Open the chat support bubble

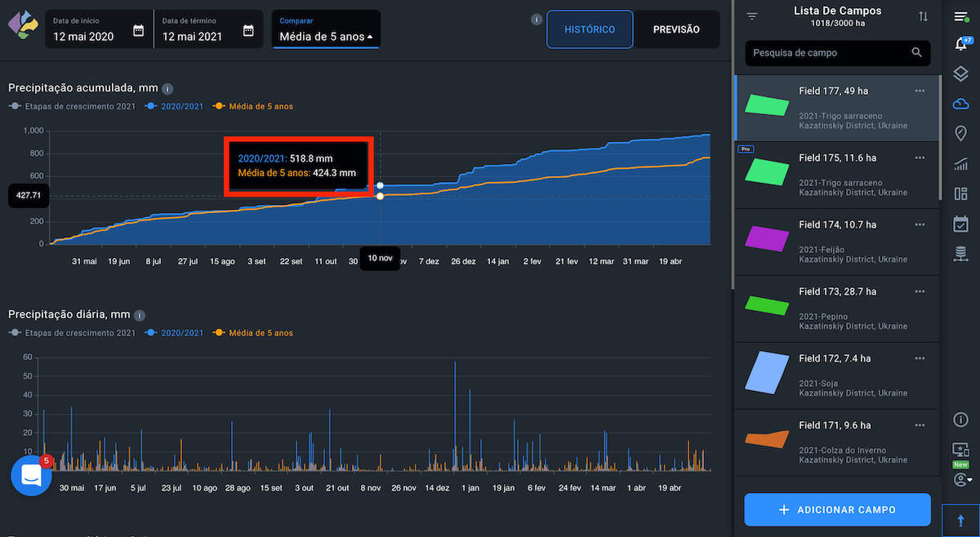pos(31,476)
